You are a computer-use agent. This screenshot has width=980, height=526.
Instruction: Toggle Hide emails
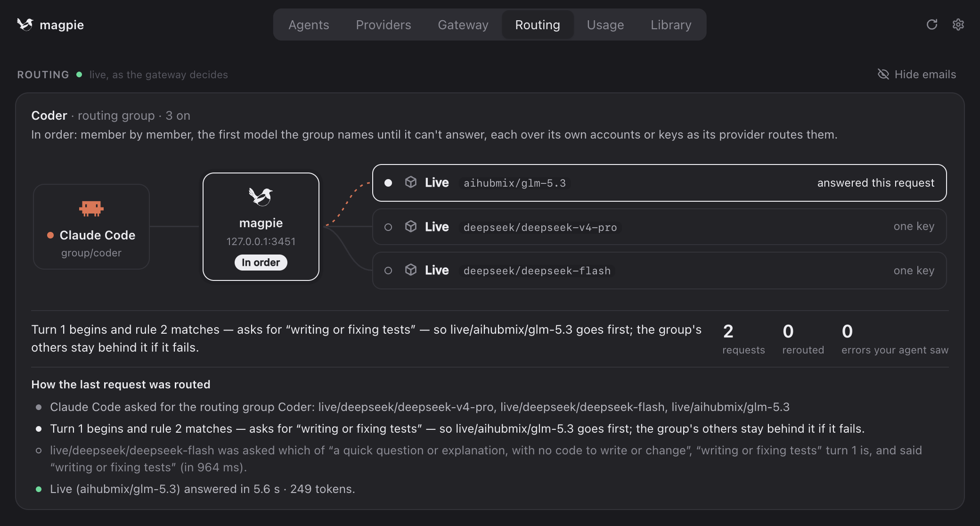(x=917, y=74)
